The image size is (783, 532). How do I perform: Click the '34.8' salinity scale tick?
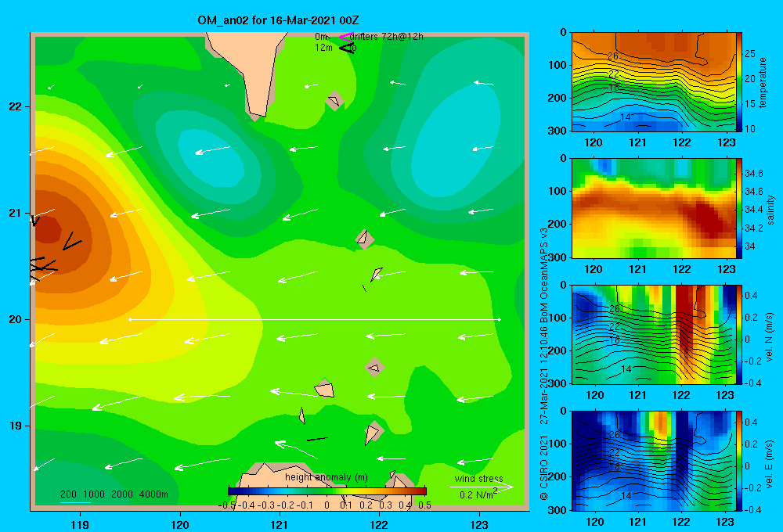coord(754,173)
